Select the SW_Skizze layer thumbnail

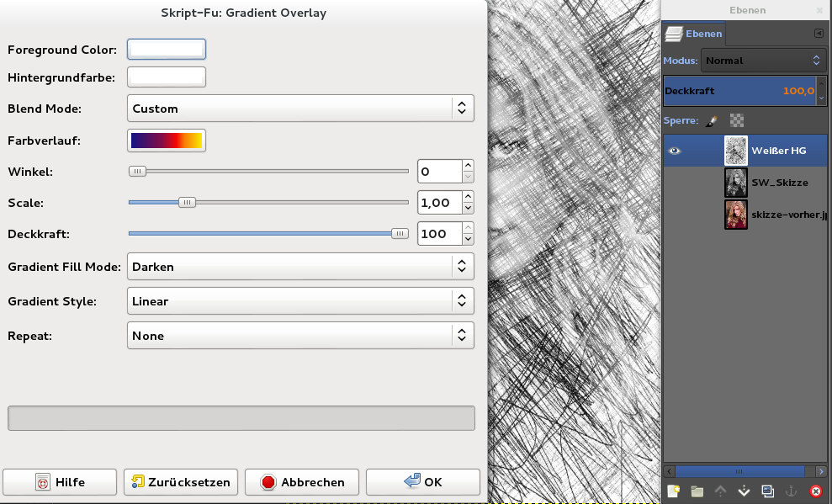[x=736, y=183]
